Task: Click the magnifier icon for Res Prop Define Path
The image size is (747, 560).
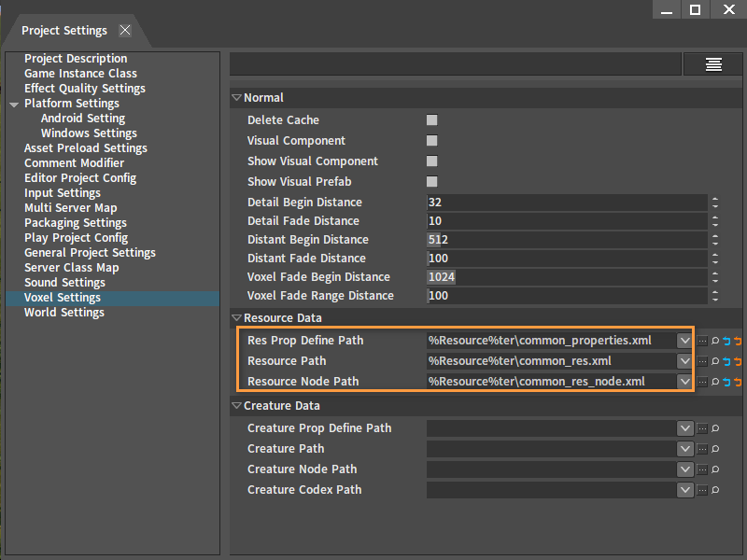Action: pyautogui.click(x=715, y=341)
